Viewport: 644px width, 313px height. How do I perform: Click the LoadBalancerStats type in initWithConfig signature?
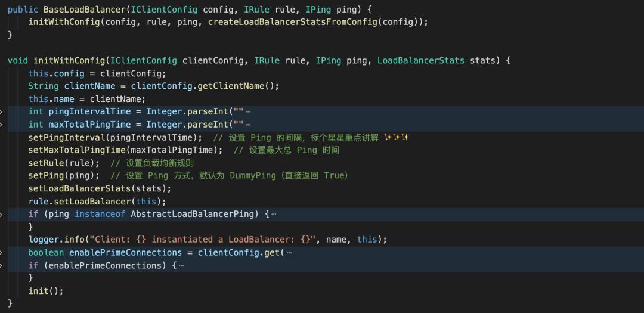(421, 61)
